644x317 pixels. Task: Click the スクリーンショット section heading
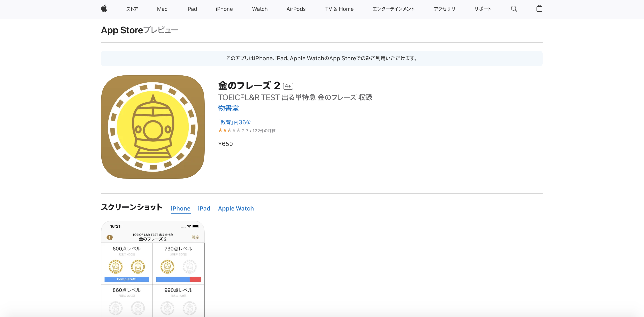point(132,207)
